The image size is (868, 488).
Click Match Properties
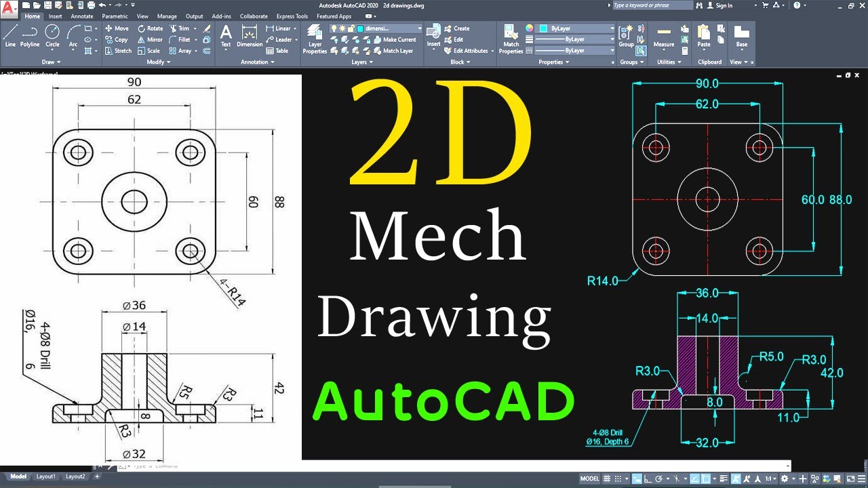pos(511,39)
